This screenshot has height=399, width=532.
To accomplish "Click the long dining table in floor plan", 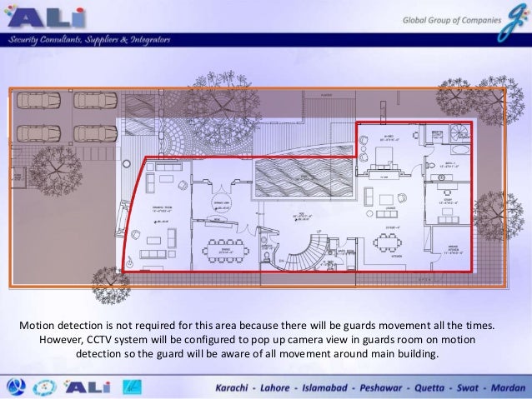I will (226, 252).
